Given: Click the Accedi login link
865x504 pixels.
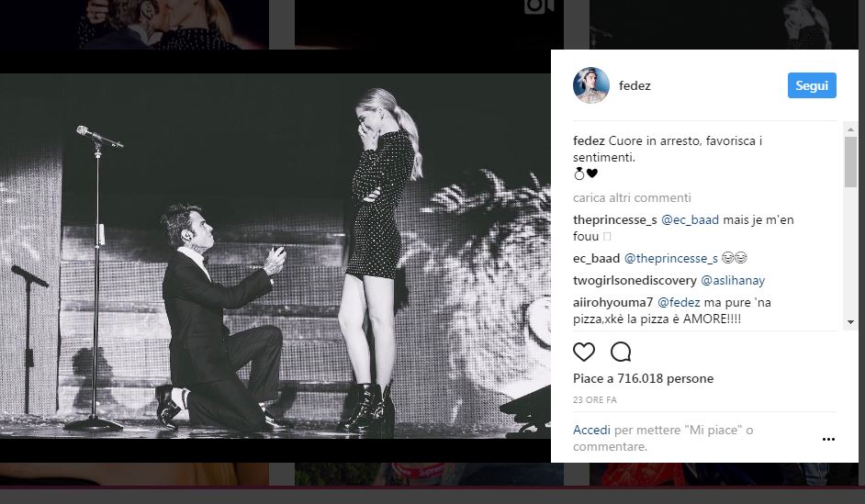Looking at the screenshot, I should 591,430.
